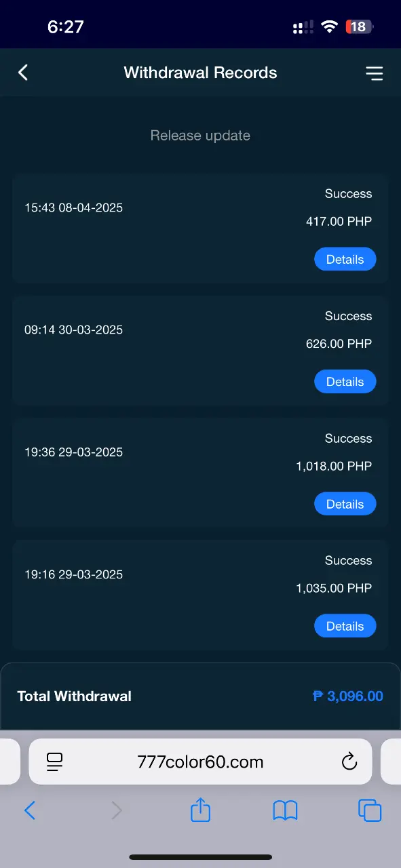401x868 pixels.
Task: Tap the 777color60.com address field
Action: point(200,762)
